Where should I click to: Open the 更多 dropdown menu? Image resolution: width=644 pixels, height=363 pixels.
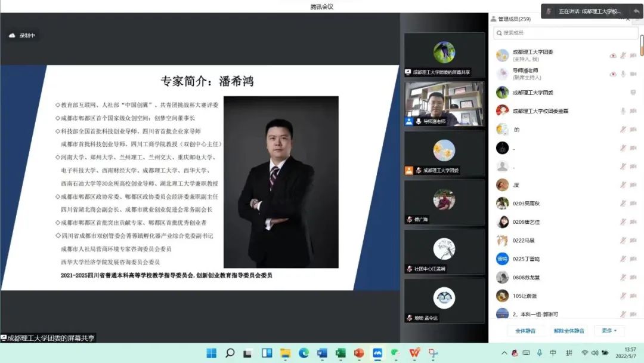(x=609, y=331)
